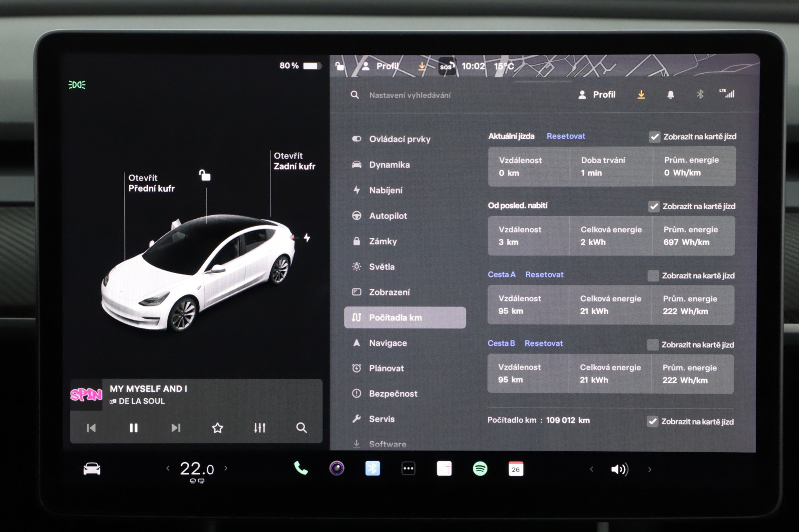The image size is (799, 532).
Task: Skip to the next track
Action: coord(176,428)
